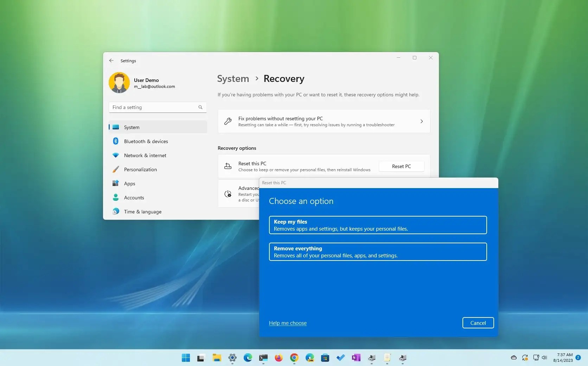Choose the Remove everything option
The width and height of the screenshot is (588, 366).
[x=378, y=252]
